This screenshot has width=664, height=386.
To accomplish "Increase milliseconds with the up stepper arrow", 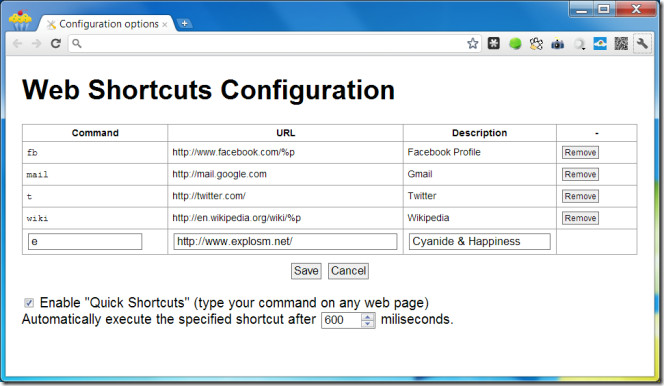I will coord(368,317).
